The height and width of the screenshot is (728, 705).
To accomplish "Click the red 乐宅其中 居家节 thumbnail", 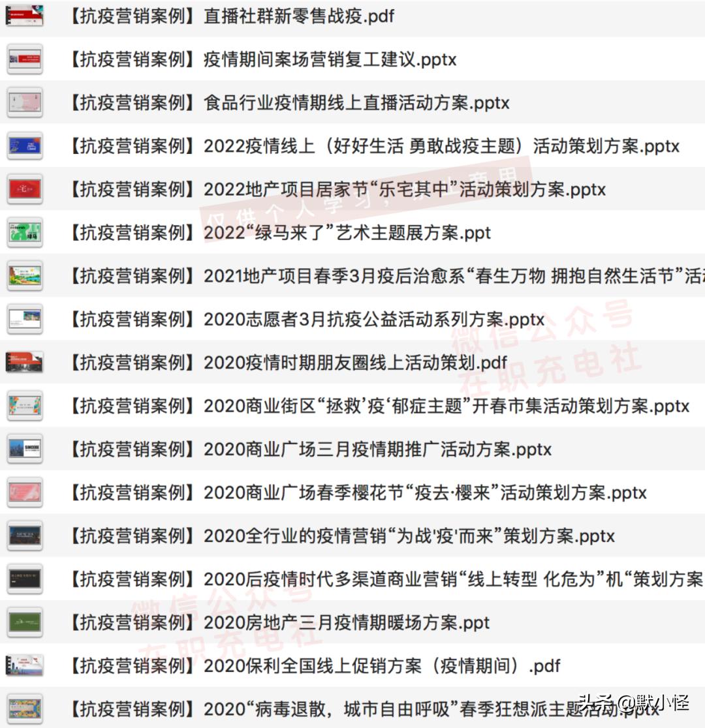I will click(24, 189).
